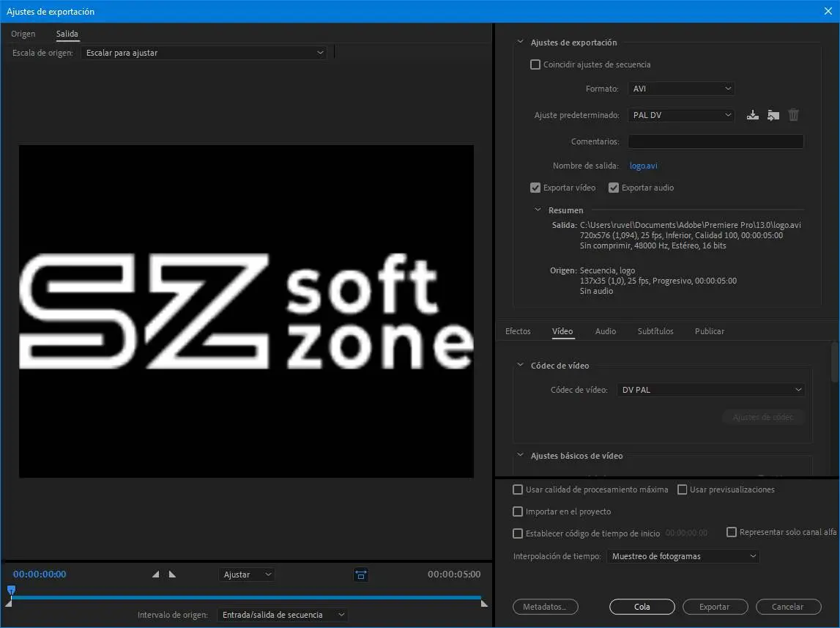The image size is (840, 628).
Task: Click the delete preset trash icon
Action: coord(793,115)
